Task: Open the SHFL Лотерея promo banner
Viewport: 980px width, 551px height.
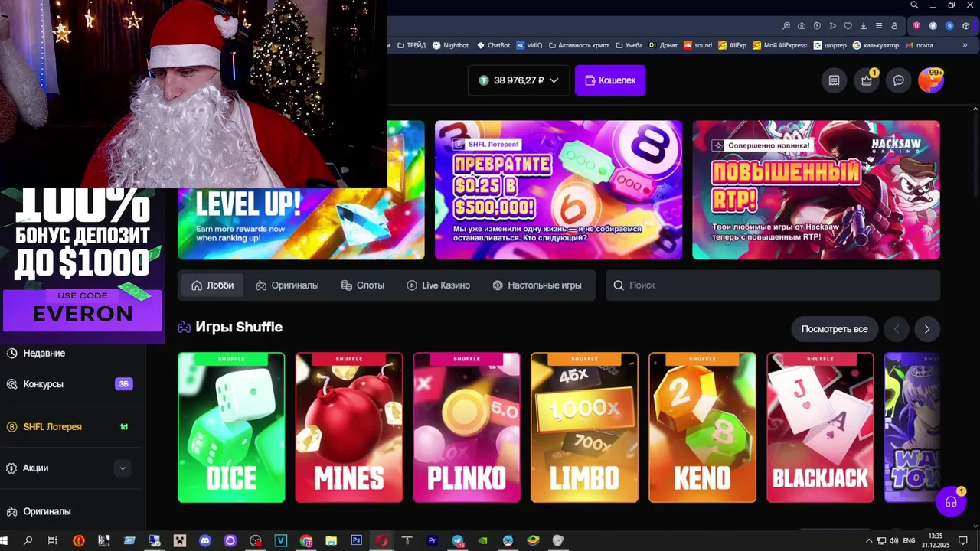Action: [558, 190]
